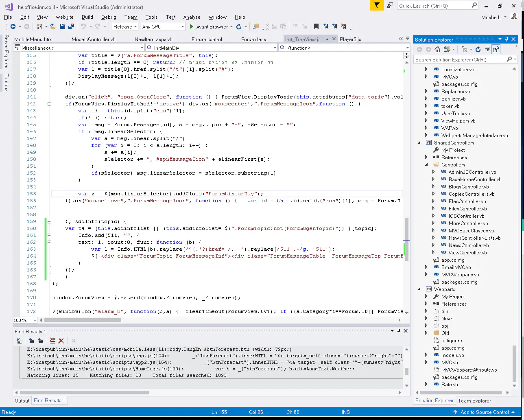The width and height of the screenshot is (524, 420).
Task: Click Collapse All in Solution Explorer toolbar
Action: 487,50
